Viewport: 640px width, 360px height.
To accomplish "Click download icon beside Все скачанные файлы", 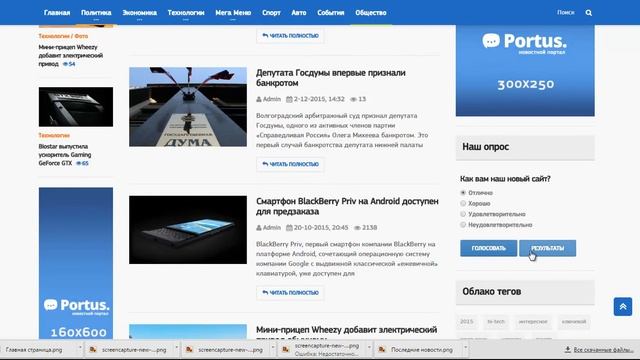I will (567, 350).
